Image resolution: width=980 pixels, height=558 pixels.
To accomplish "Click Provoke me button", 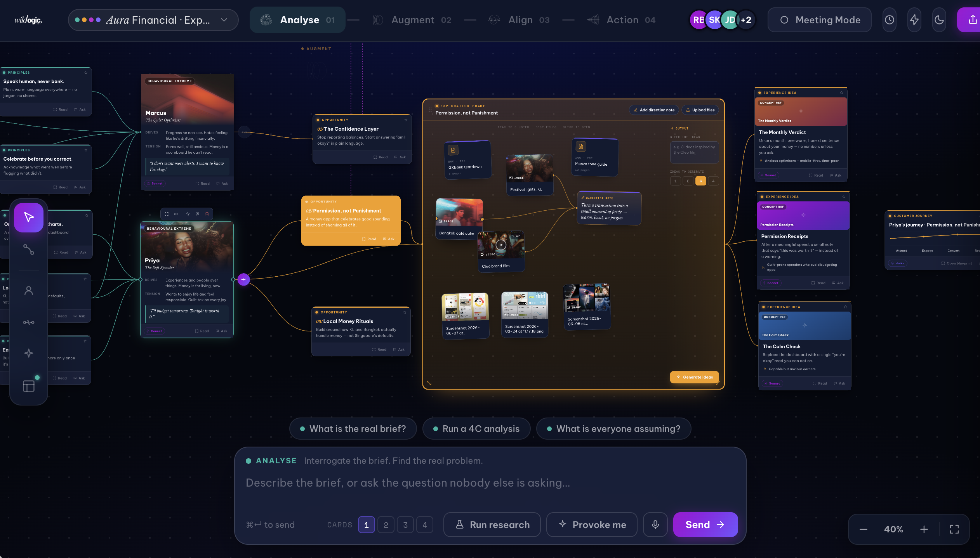I will point(592,525).
